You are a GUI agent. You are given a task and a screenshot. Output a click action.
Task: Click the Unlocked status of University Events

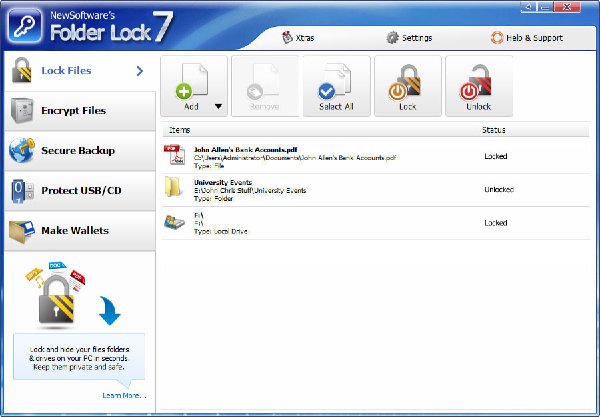click(x=499, y=189)
